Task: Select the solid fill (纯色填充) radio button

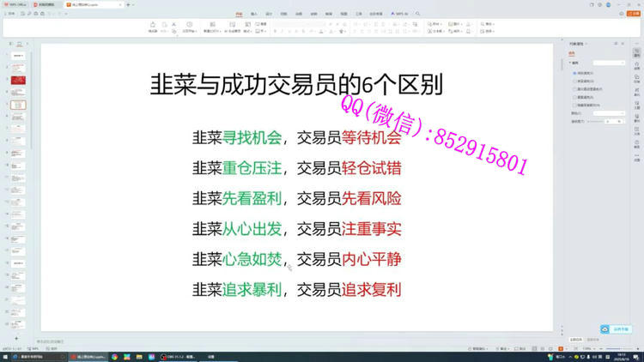Action: click(574, 73)
